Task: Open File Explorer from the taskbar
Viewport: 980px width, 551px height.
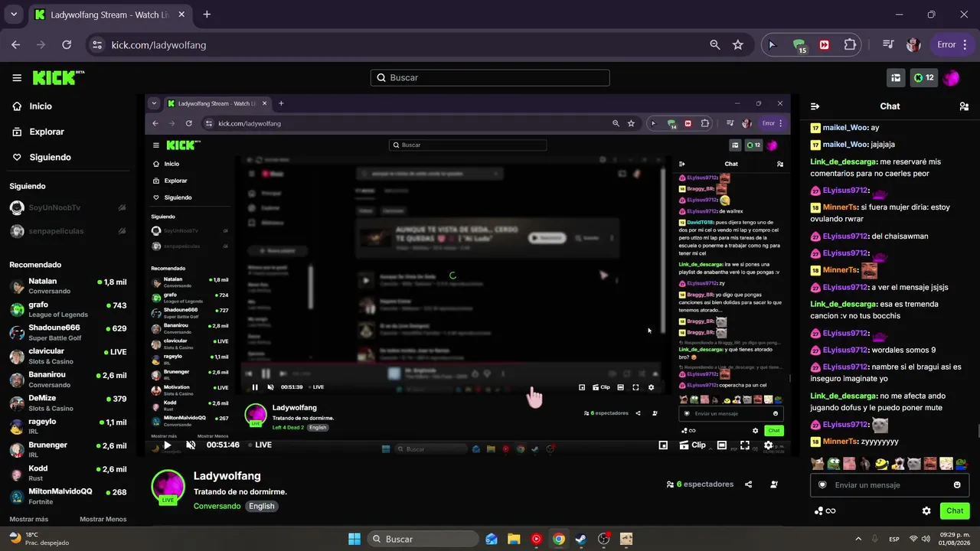Action: [x=514, y=539]
